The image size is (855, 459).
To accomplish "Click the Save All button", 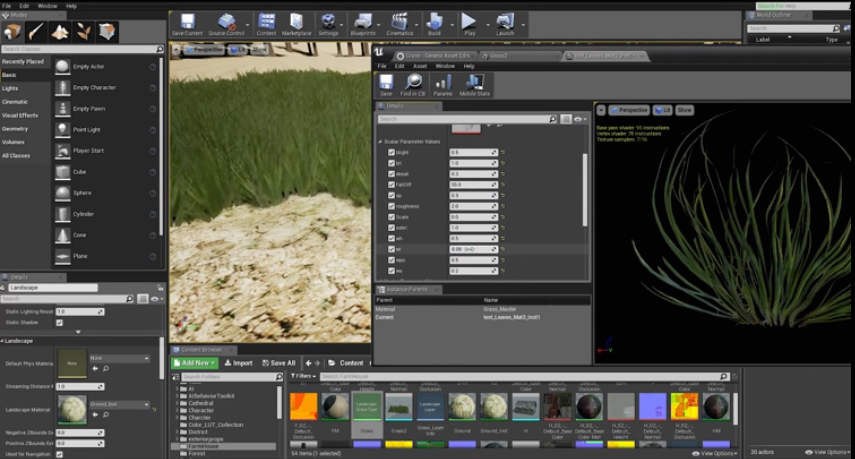I will pyautogui.click(x=279, y=363).
